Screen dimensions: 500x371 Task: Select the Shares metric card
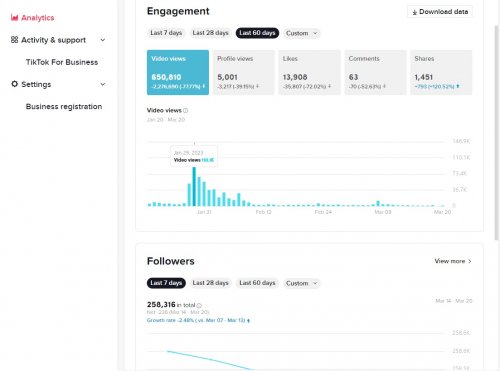(441, 72)
